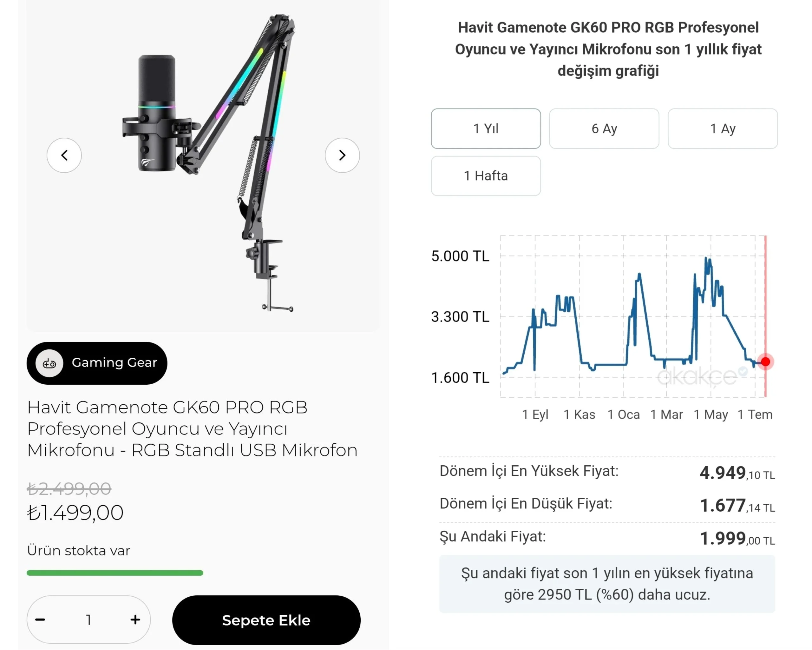Add product with Sepete Ekle button

pos(266,620)
